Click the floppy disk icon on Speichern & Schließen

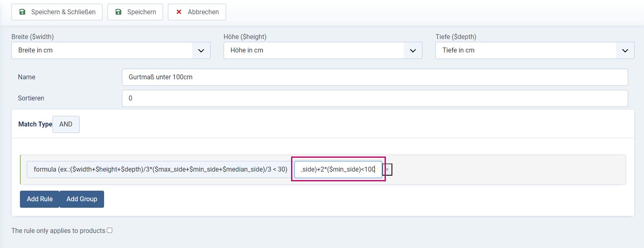click(x=22, y=12)
